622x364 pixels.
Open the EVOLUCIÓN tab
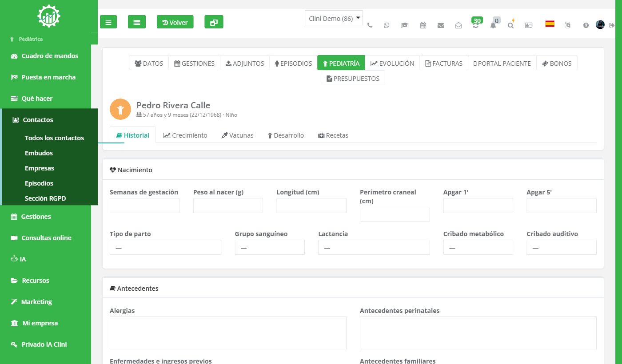tap(392, 63)
